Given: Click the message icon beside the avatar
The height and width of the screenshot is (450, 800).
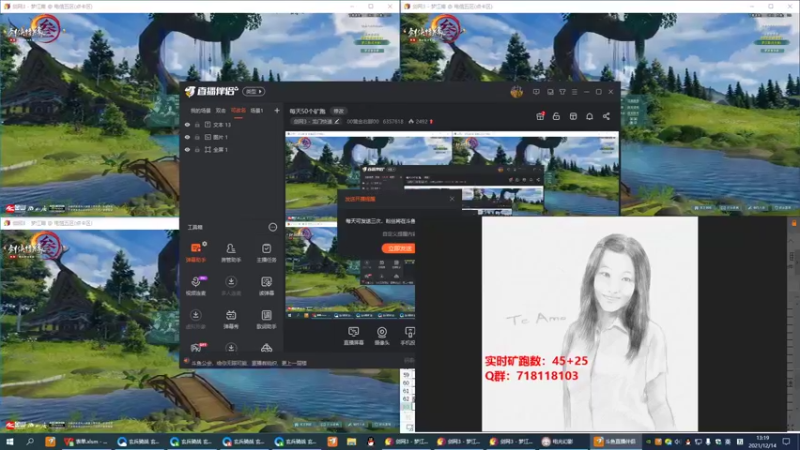Looking at the screenshot, I should [x=536, y=92].
